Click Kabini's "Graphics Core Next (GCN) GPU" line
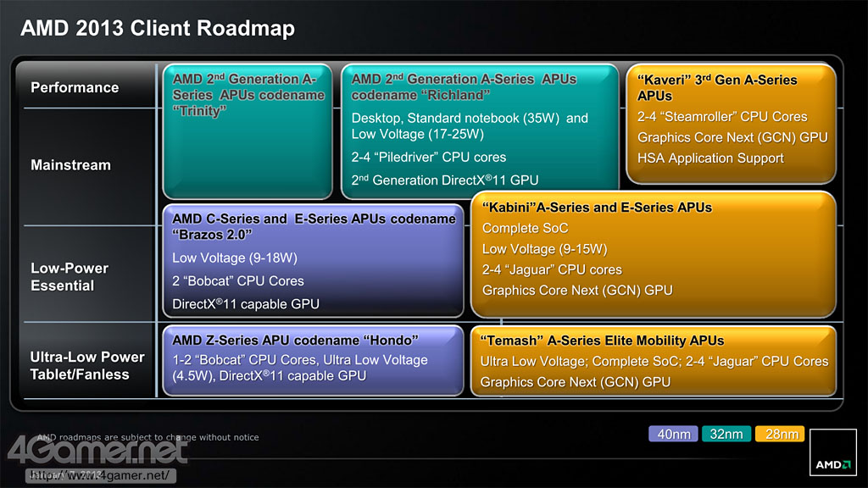Viewport: 868px width, 488px height. pos(577,291)
